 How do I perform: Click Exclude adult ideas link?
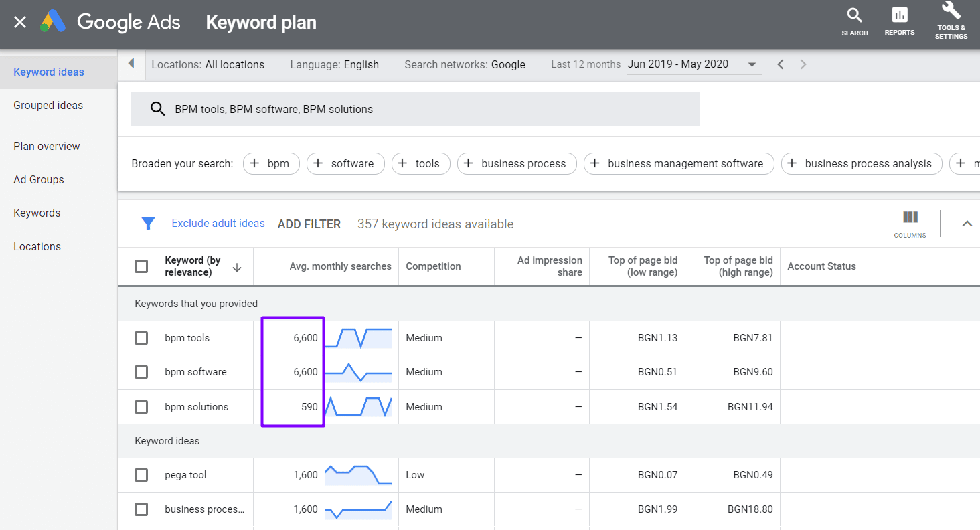[x=218, y=224]
